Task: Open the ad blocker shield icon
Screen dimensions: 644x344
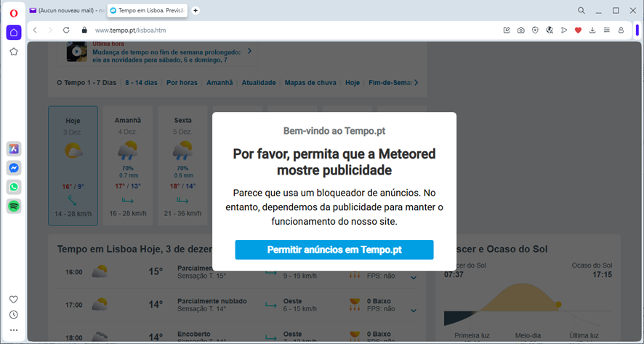Action: pyautogui.click(x=535, y=30)
